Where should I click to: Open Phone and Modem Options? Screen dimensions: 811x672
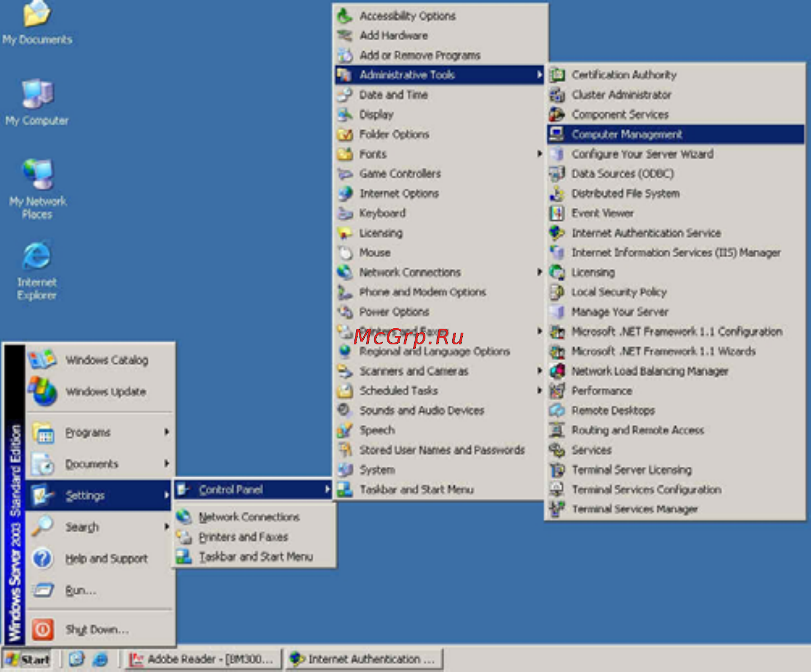pos(439,292)
